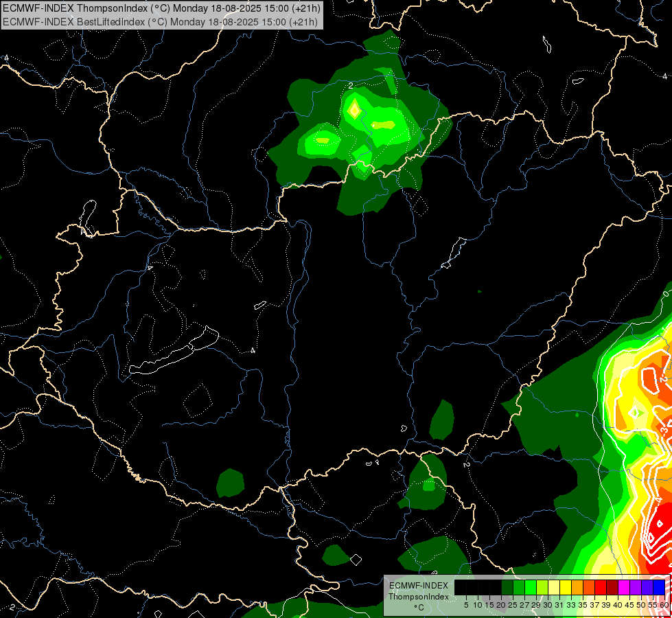Select the pale yellow 30–31 legend swatch
This screenshot has width=672, height=618.
(554, 588)
